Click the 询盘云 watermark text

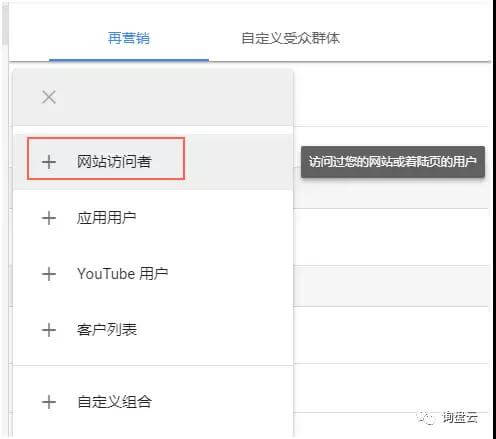pyautogui.click(x=460, y=417)
